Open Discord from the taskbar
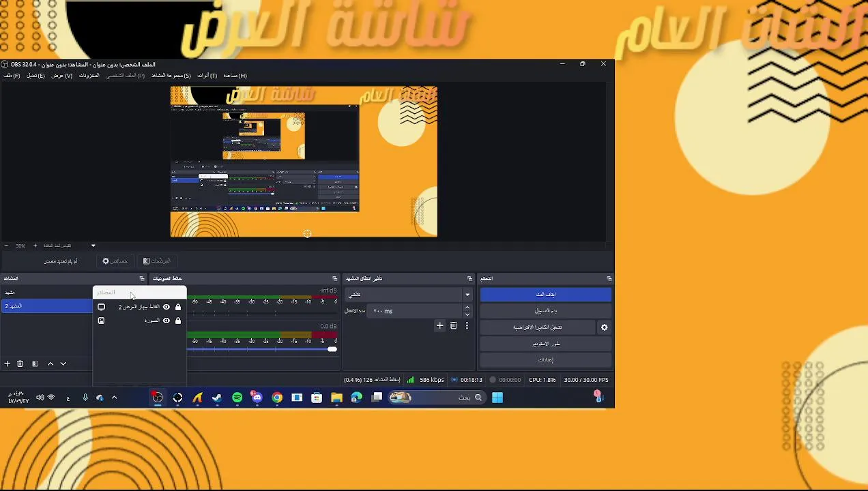 [257, 398]
